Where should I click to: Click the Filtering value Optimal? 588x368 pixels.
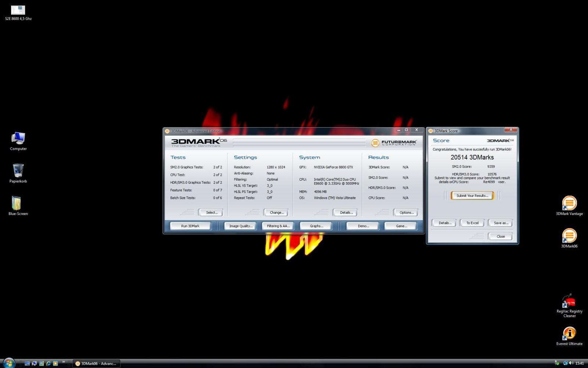point(272,179)
